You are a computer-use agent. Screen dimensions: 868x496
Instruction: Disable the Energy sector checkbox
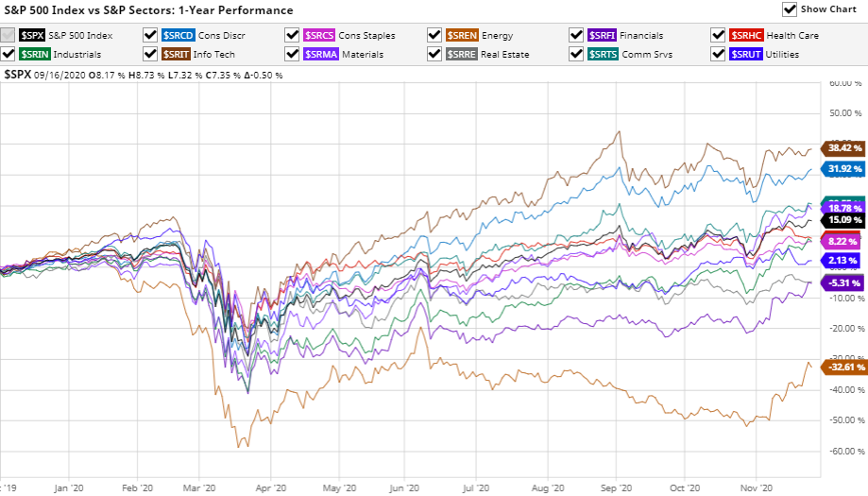click(x=434, y=35)
